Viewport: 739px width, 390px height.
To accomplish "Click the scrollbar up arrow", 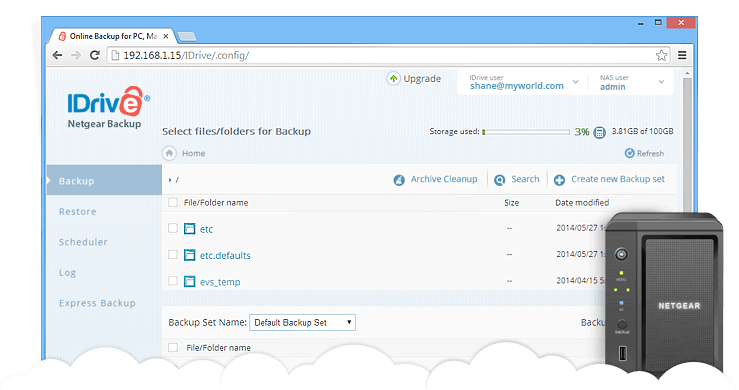I will (687, 74).
